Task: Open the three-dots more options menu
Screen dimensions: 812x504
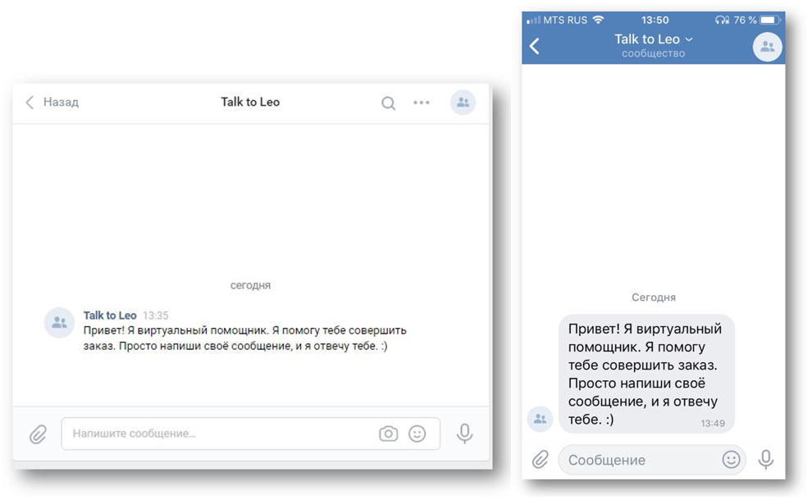Action: 422,102
